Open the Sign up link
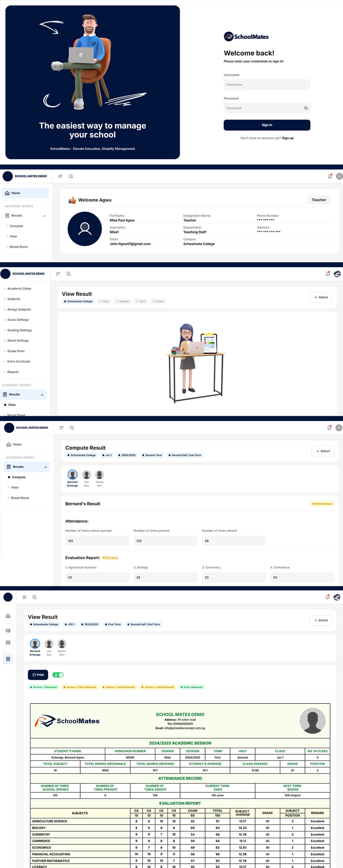Screen dimensions: 343x868 click(287, 138)
